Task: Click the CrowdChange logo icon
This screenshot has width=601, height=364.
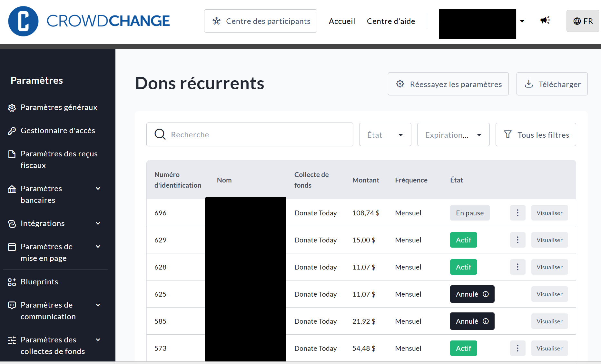Action: pyautogui.click(x=23, y=21)
